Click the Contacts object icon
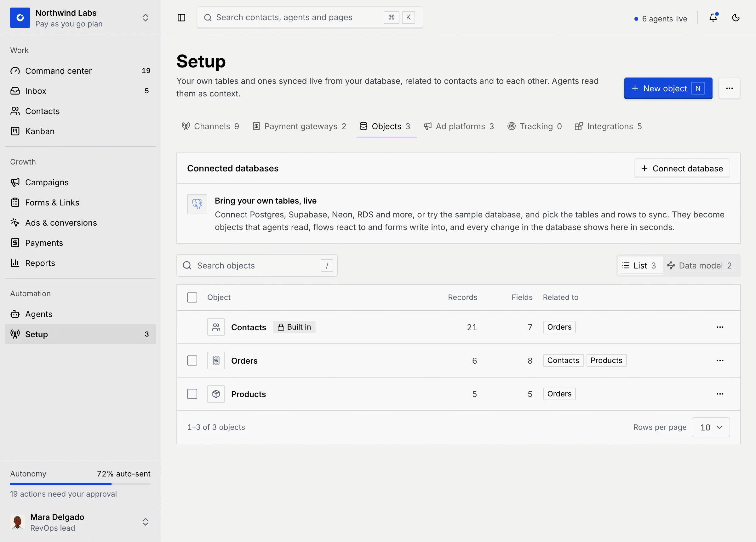 click(x=216, y=327)
